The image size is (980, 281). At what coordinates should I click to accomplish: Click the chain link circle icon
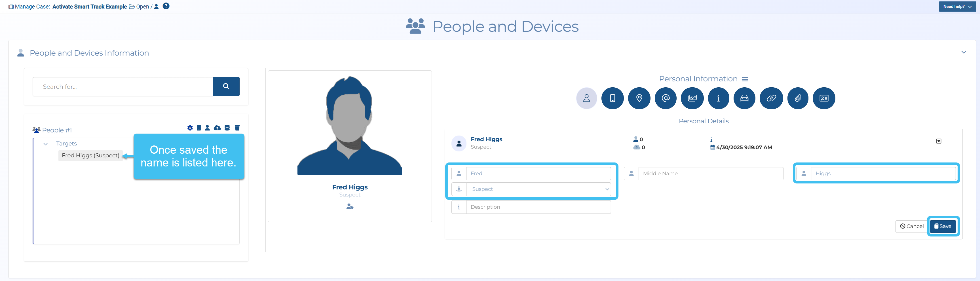tap(771, 98)
